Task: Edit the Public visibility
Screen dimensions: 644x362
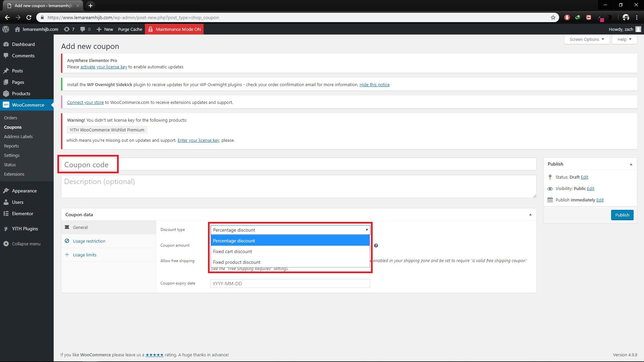Action: 591,188
